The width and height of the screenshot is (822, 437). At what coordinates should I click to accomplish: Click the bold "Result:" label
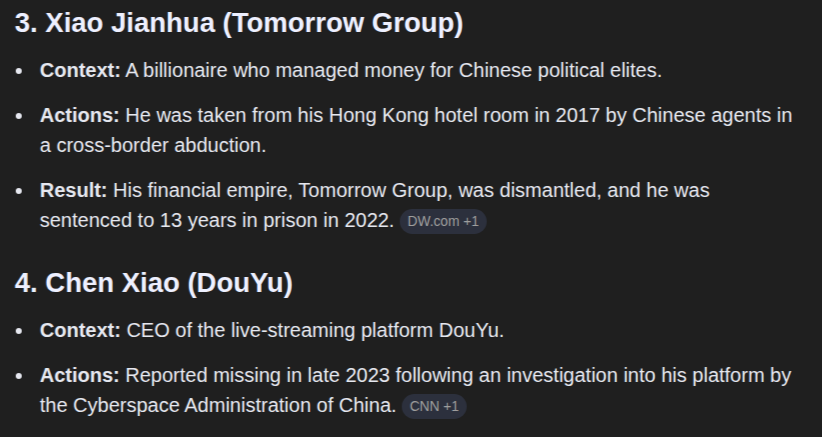coord(74,190)
